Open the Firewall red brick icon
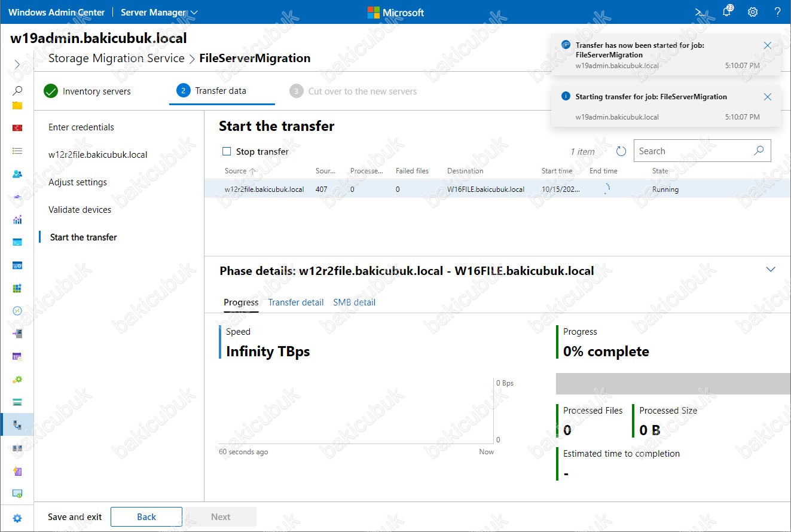Viewport: 791px width, 532px height. pos(17,128)
